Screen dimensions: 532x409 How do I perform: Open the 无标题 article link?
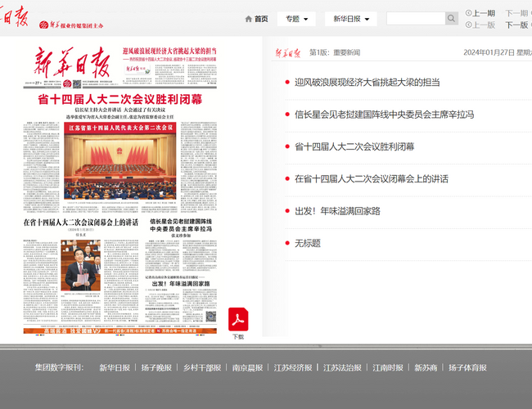(x=307, y=243)
